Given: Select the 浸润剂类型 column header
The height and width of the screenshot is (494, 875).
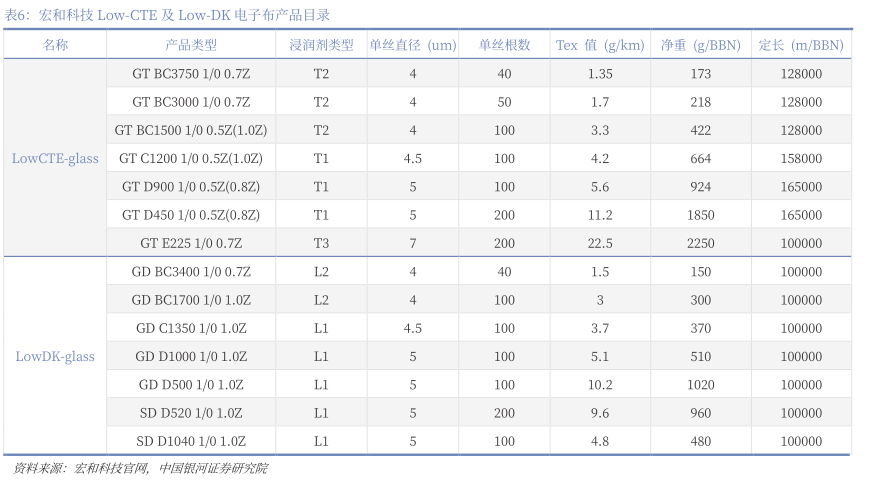Looking at the screenshot, I should coord(321,45).
